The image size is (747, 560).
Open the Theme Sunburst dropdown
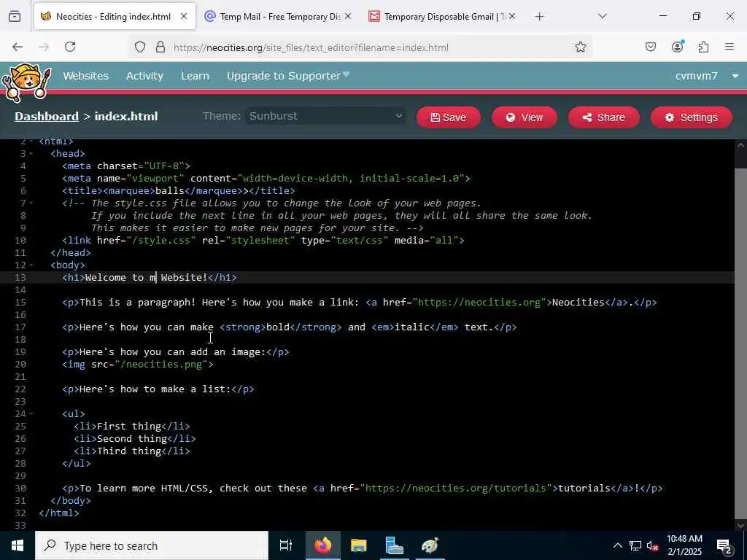pos(325,116)
